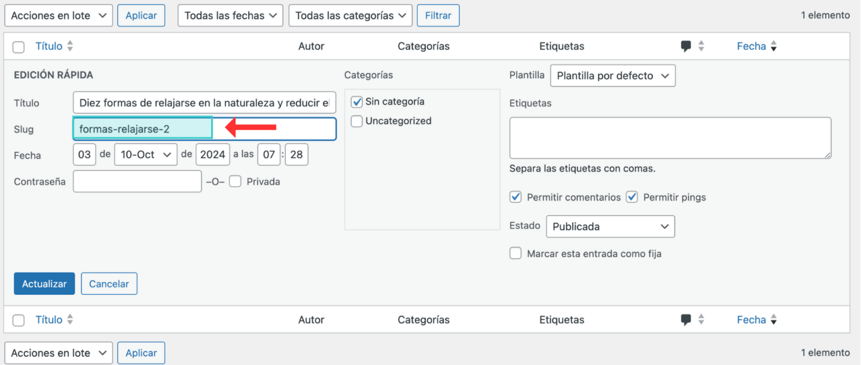Sort posts by Título using sort arrows
The height and width of the screenshot is (365, 868).
(x=69, y=46)
